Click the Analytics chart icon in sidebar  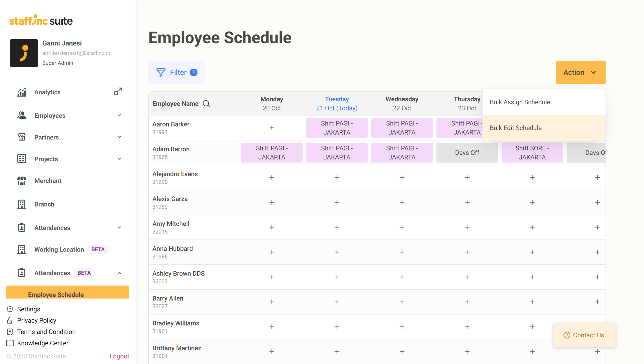22,92
